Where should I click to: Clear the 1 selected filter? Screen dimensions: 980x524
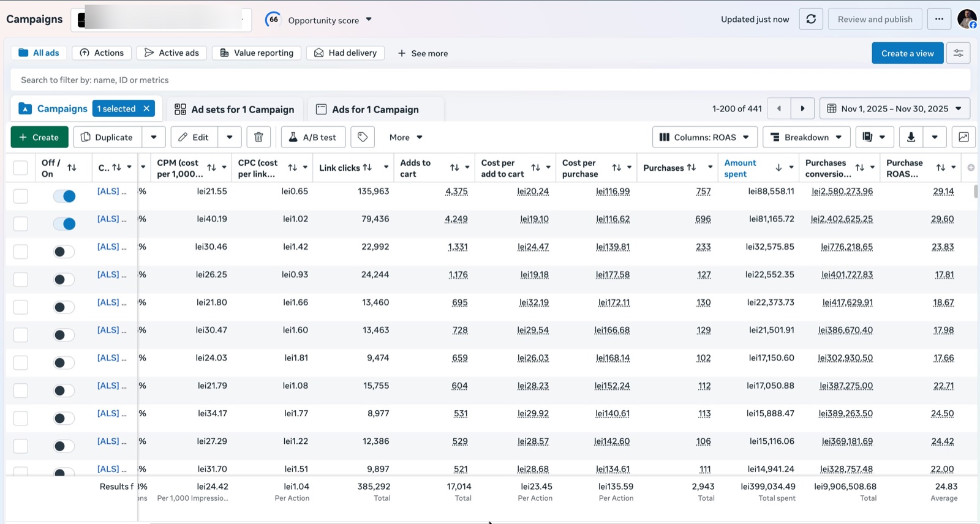tap(146, 108)
